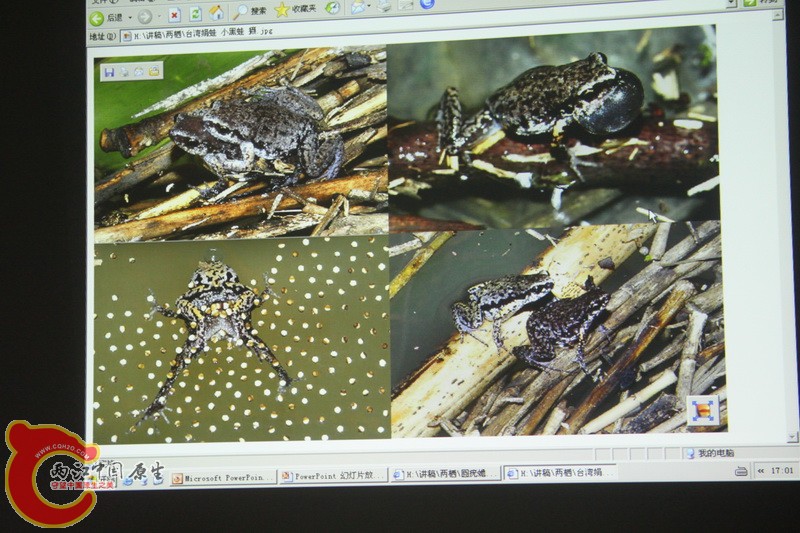800x533 pixels.
Task: Open the 收藏夹 favorites pane
Action: click(x=296, y=9)
